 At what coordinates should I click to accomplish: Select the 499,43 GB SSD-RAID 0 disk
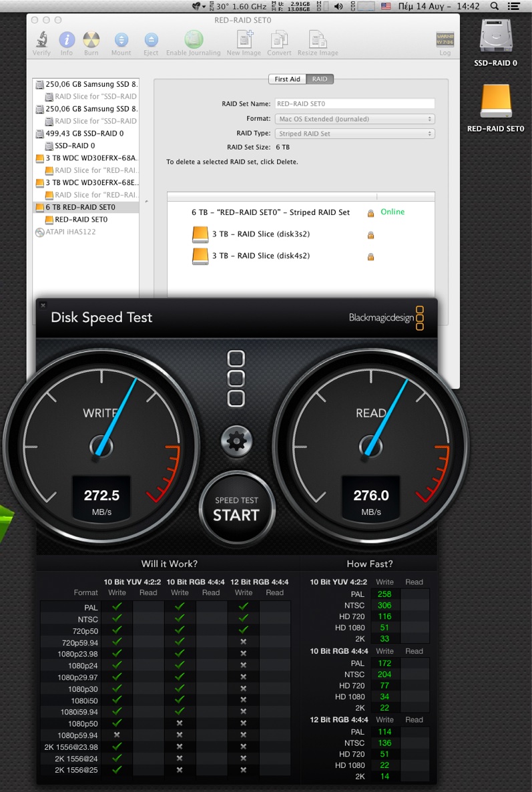coord(86,134)
